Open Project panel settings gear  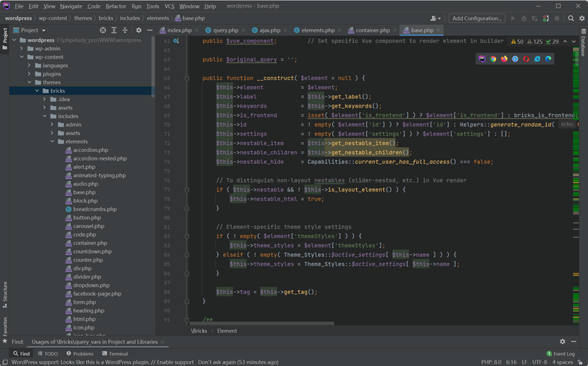point(139,30)
